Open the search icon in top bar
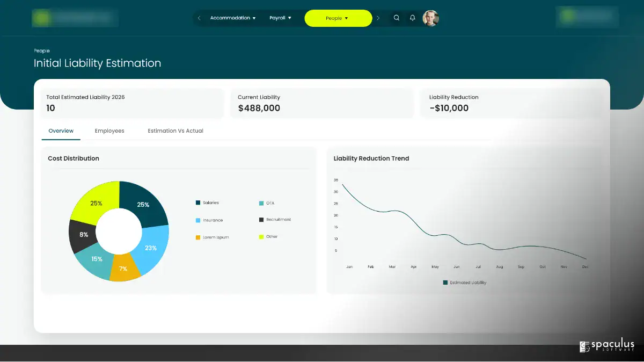Image resolution: width=644 pixels, height=362 pixels. pos(397,18)
